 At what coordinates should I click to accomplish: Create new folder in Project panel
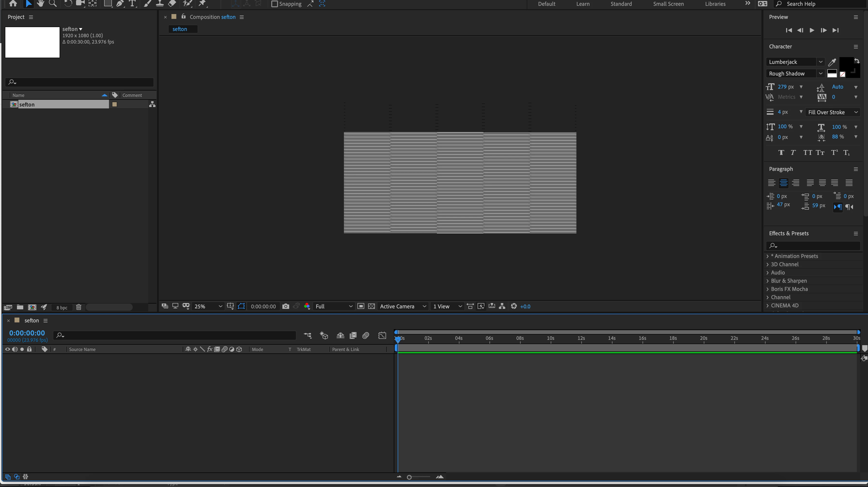(x=20, y=307)
